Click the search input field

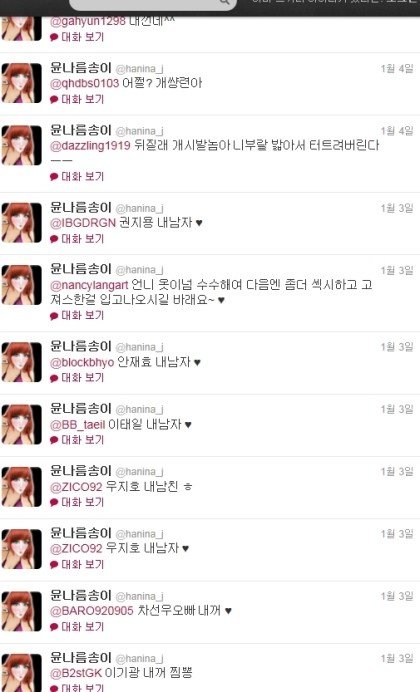coord(153,4)
